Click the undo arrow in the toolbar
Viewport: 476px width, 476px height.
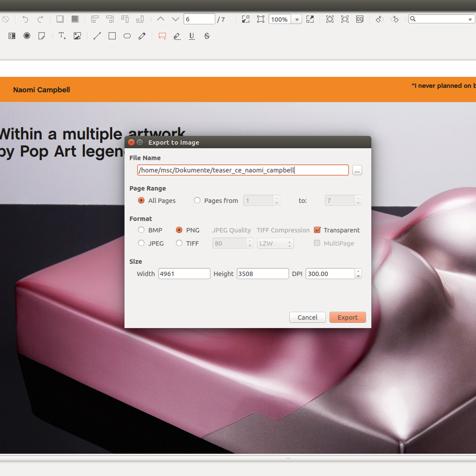pyautogui.click(x=25, y=19)
